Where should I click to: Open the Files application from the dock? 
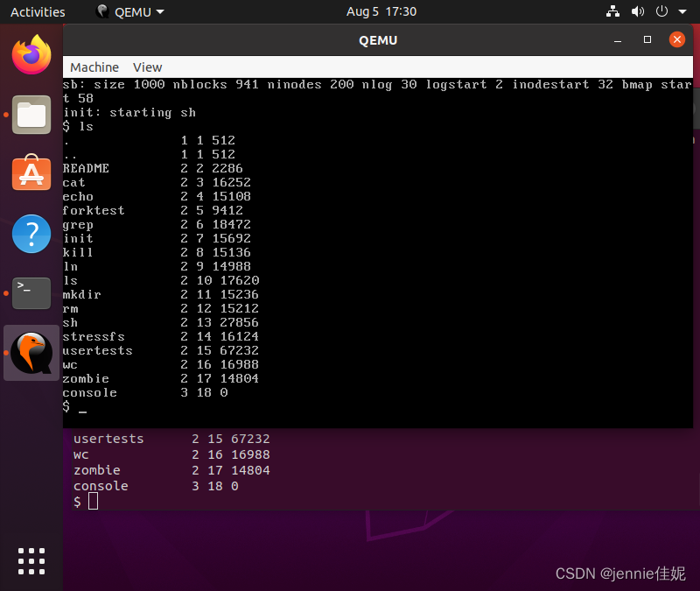(x=31, y=115)
